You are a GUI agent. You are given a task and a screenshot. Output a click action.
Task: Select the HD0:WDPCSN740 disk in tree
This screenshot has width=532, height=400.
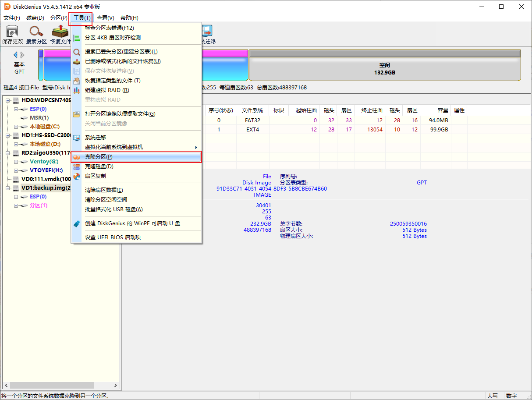click(46, 100)
